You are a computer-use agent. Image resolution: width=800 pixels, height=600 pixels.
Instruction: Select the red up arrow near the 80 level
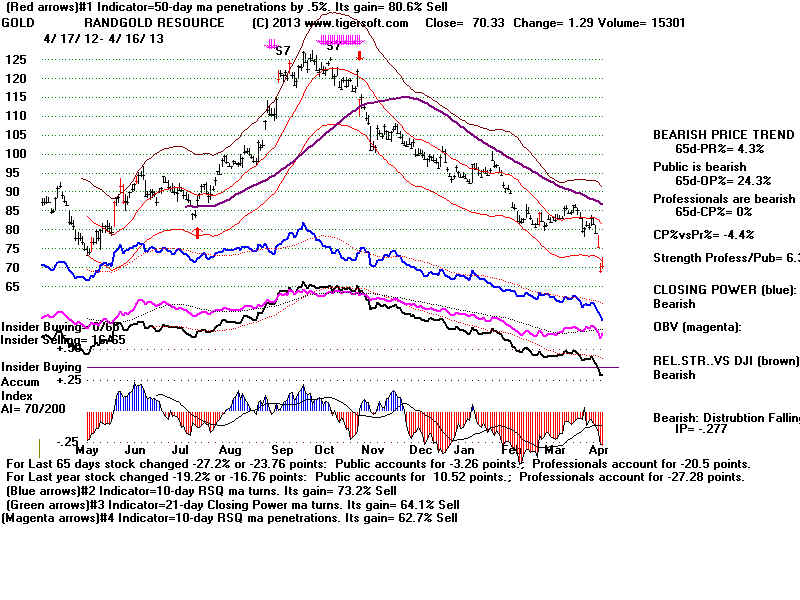pos(198,231)
